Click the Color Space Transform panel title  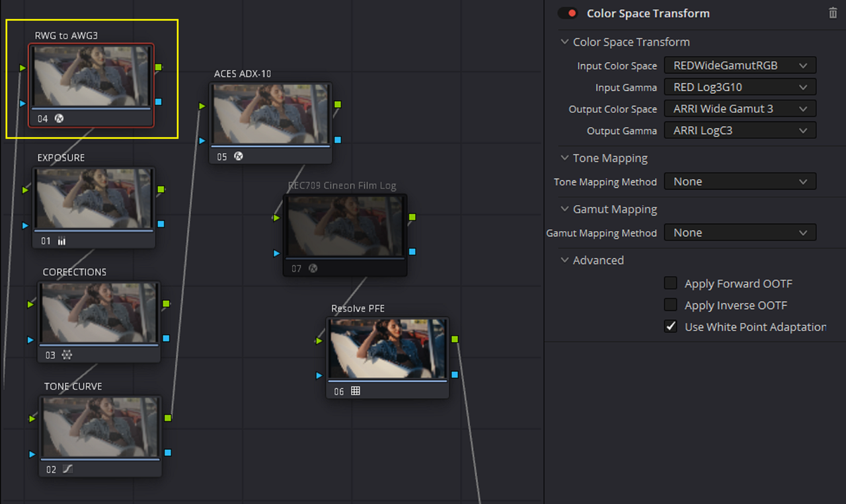648,13
